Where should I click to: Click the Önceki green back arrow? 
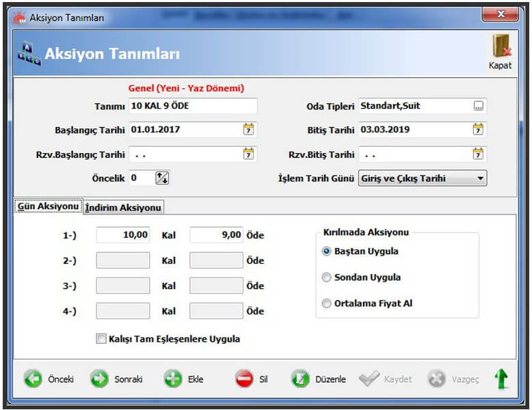point(33,379)
